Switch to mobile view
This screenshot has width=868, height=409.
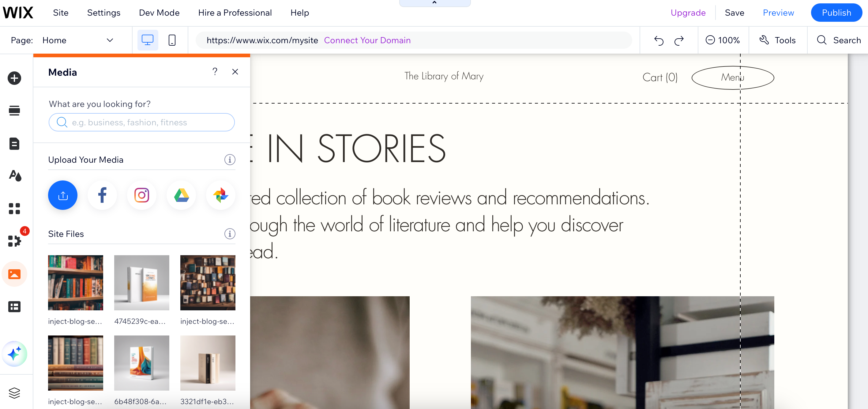[x=172, y=40]
